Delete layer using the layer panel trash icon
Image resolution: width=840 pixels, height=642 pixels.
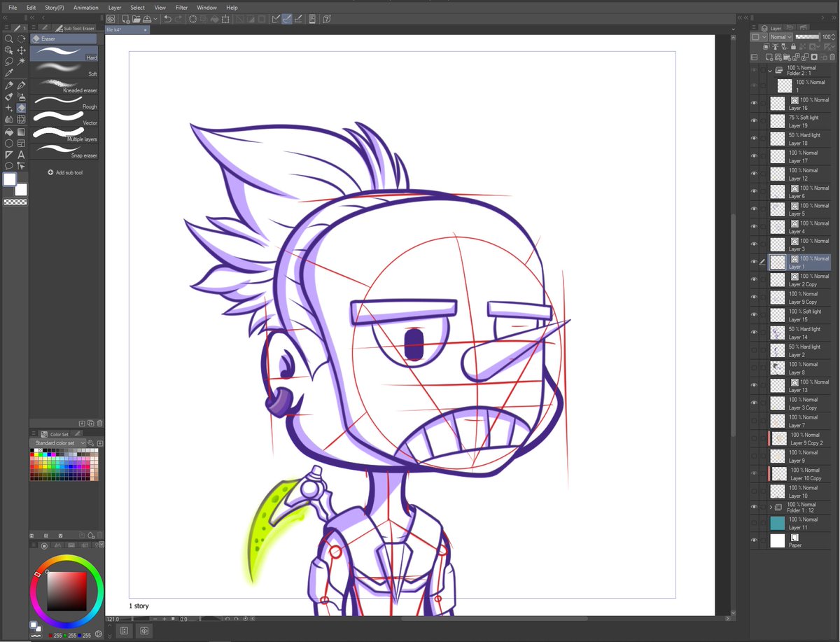pos(831,57)
